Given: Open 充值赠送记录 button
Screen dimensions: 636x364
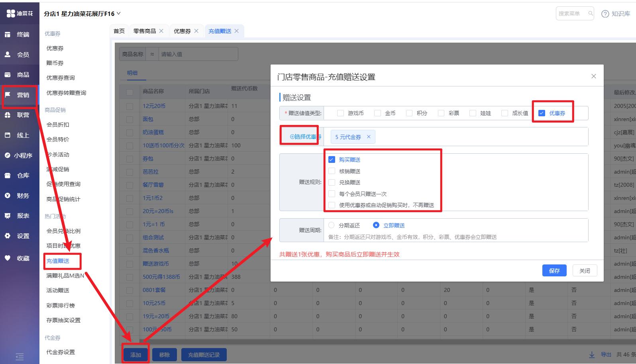Looking at the screenshot, I should [204, 354].
